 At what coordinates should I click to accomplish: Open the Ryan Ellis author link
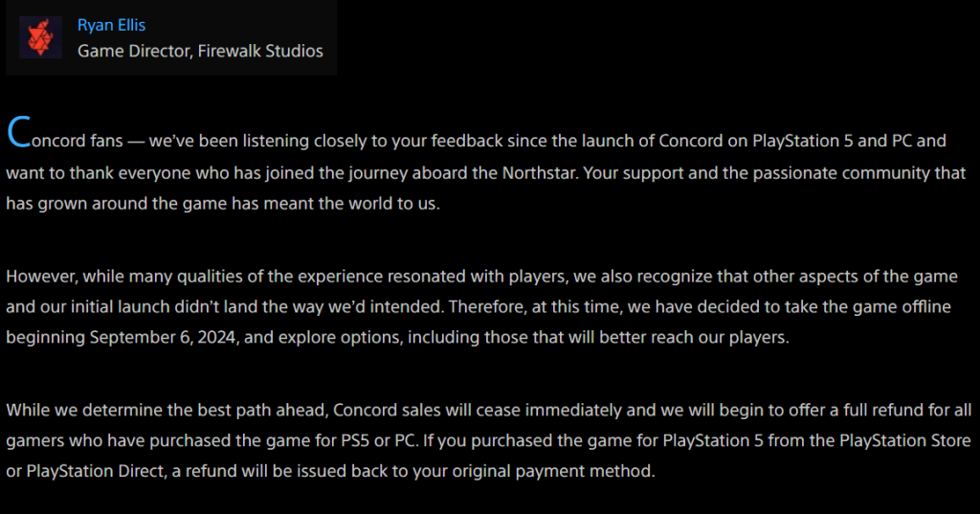click(x=111, y=25)
